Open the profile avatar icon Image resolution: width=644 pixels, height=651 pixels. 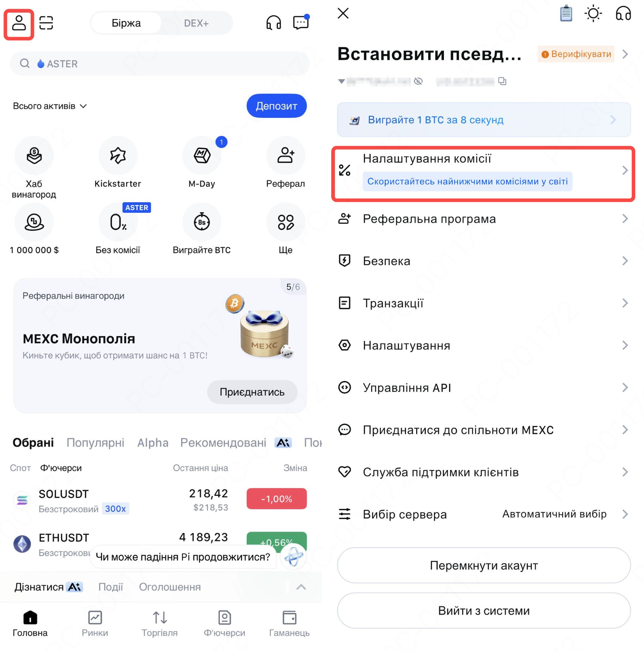(19, 23)
